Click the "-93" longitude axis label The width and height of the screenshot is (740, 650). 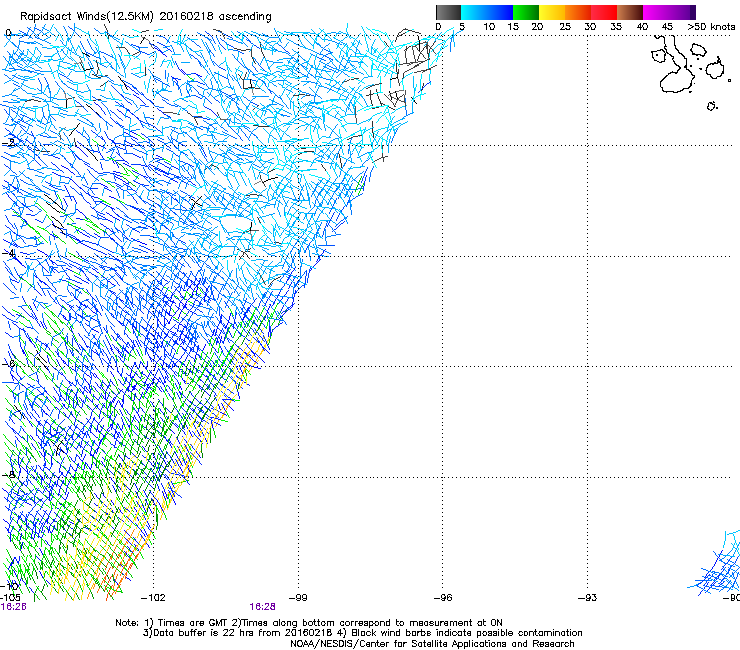587,598
